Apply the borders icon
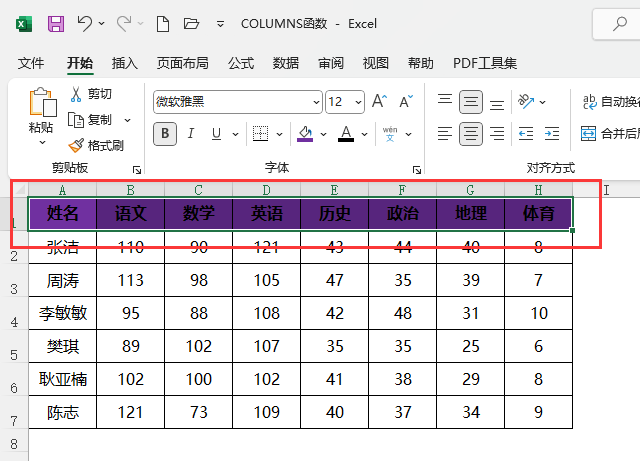640x461 pixels. tap(260, 134)
